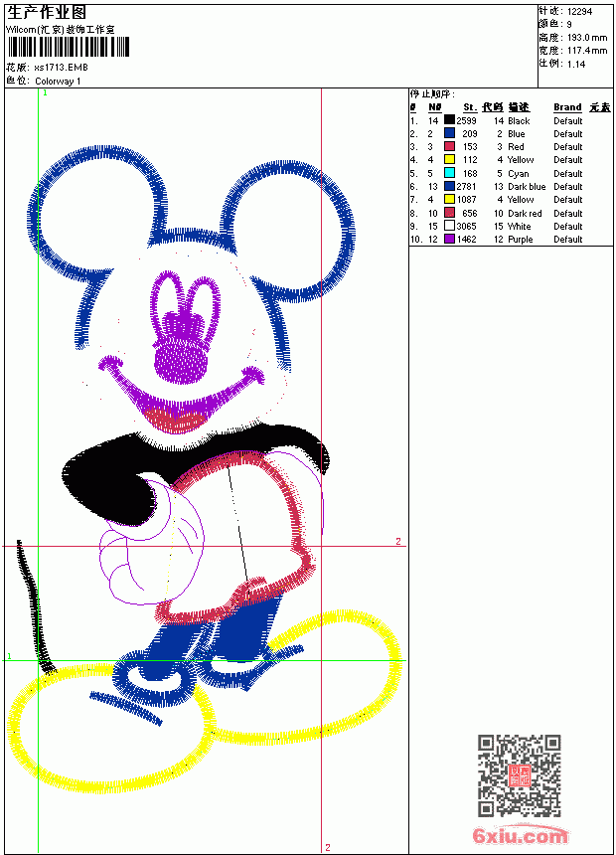Screen dimensions: 616x855
Task: Select the height value 193.0 mm
Action: pos(587,38)
